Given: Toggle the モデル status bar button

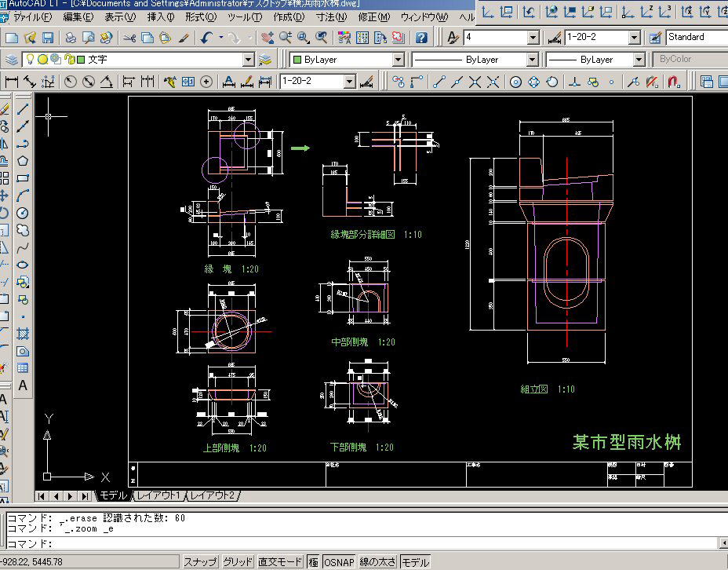Looking at the screenshot, I should pos(416,561).
